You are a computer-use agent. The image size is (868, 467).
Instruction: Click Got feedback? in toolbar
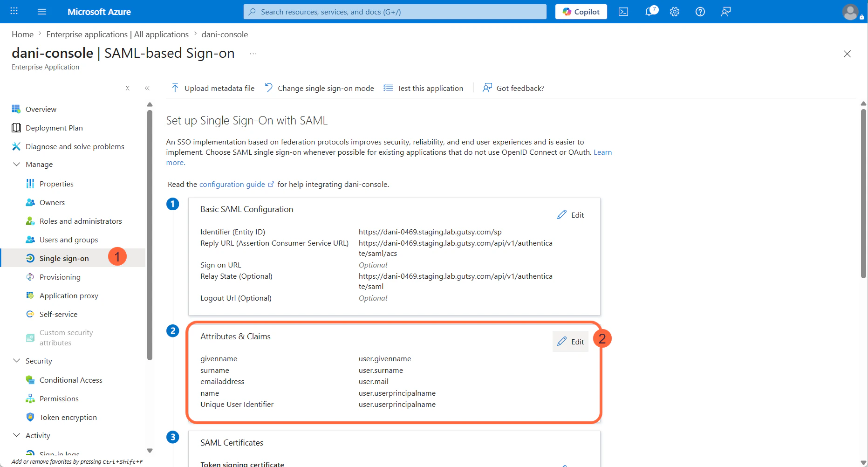coord(513,88)
